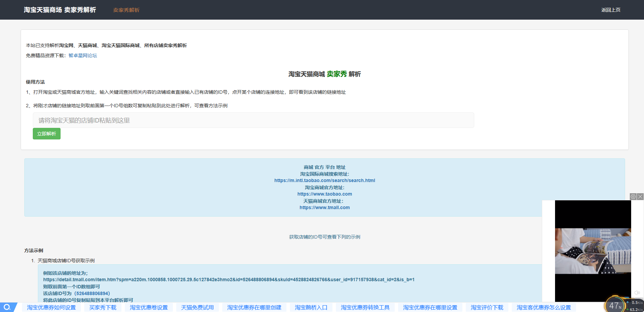Open the 47% memory accelerator ball
The width and height of the screenshot is (644, 312).
point(615,306)
